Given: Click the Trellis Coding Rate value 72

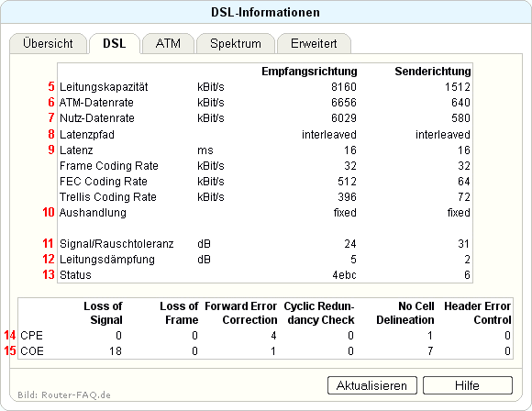Looking at the screenshot, I should [464, 197].
